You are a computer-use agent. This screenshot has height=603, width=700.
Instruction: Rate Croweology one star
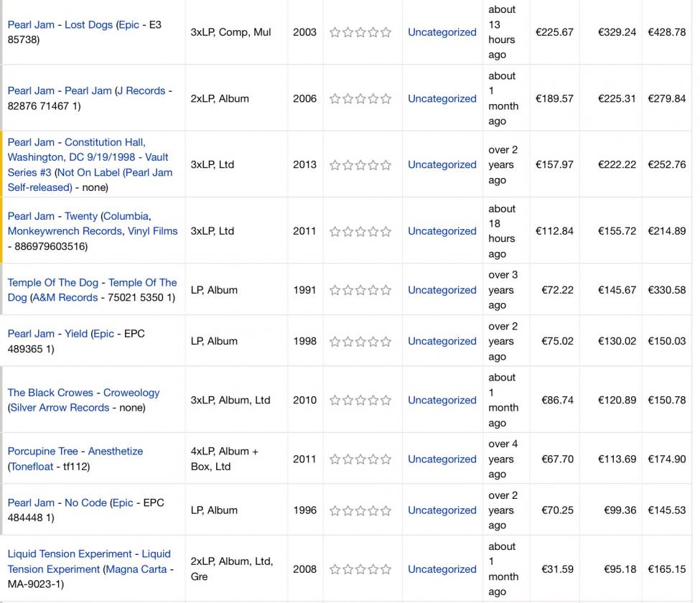click(x=335, y=401)
